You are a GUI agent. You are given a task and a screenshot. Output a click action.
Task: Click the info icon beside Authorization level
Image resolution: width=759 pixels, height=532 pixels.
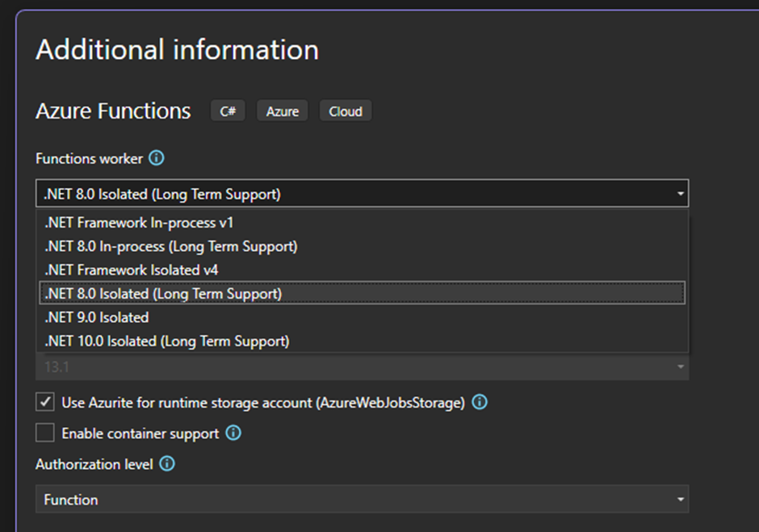click(x=167, y=464)
